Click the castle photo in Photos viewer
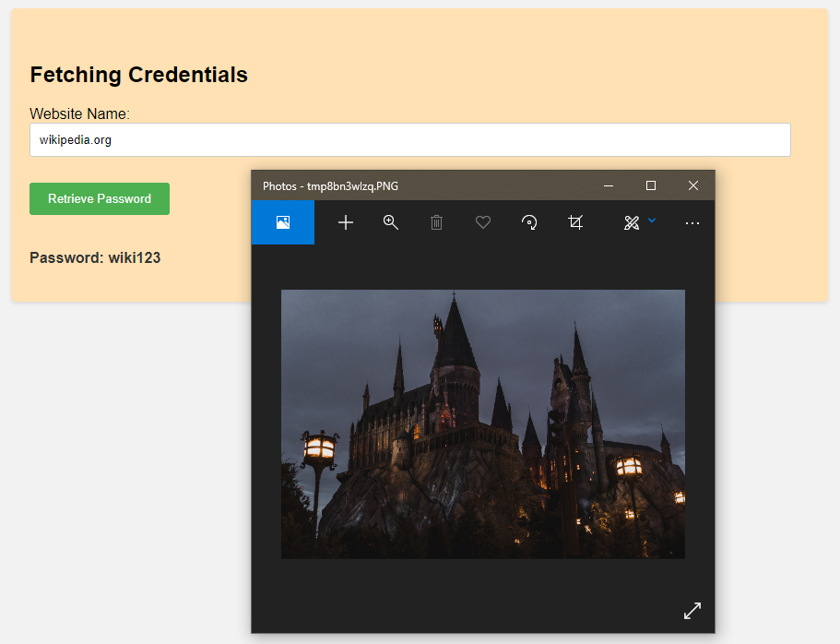 click(x=482, y=424)
